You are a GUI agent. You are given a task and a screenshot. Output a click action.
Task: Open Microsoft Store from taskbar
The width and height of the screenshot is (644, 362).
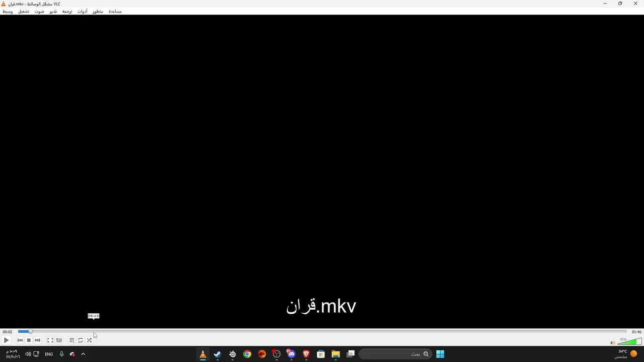(x=320, y=354)
